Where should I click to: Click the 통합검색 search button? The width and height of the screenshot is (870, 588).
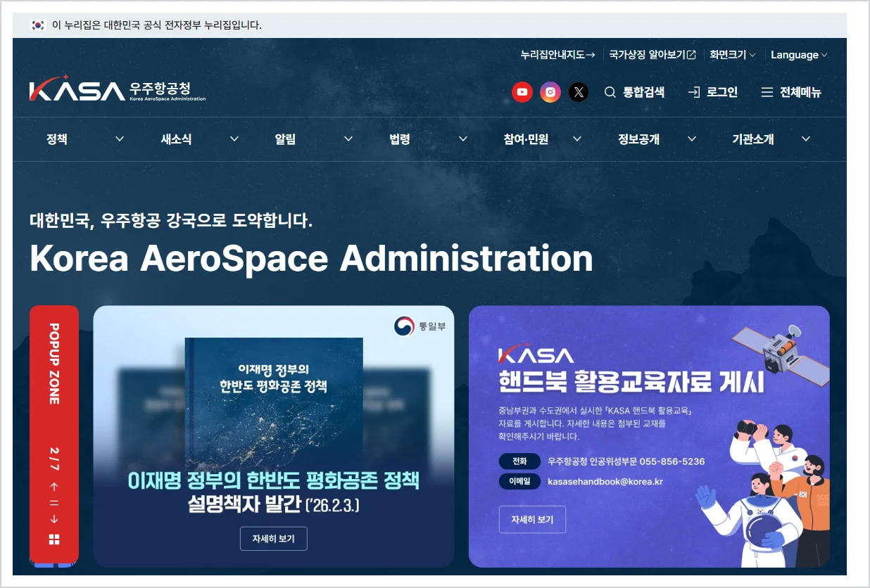point(634,92)
